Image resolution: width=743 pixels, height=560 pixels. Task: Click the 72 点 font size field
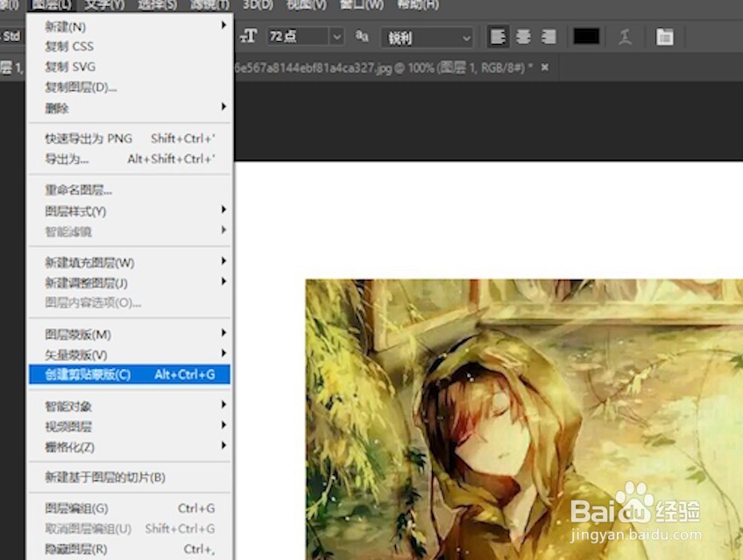point(299,37)
